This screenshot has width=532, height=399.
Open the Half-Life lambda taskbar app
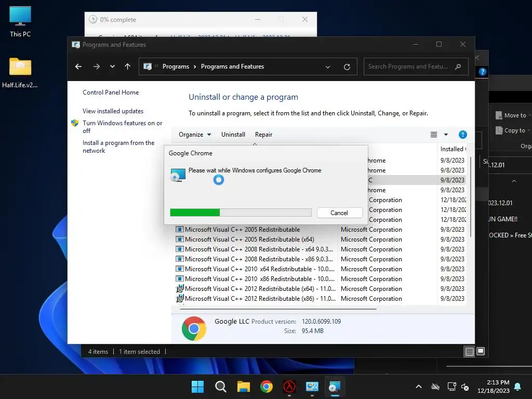pos(289,387)
